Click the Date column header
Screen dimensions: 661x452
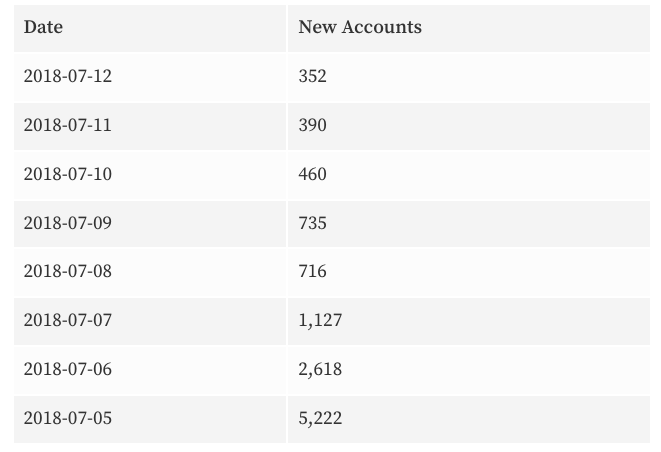[43, 27]
